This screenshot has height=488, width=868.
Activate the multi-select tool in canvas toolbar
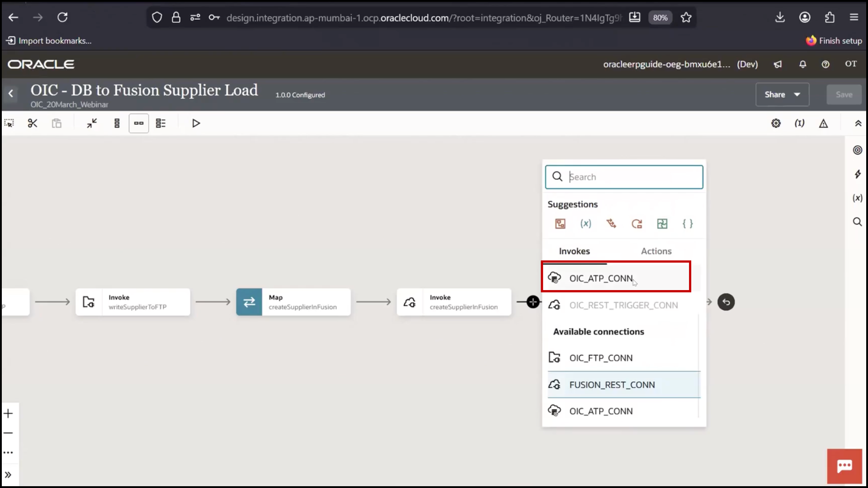pos(9,123)
